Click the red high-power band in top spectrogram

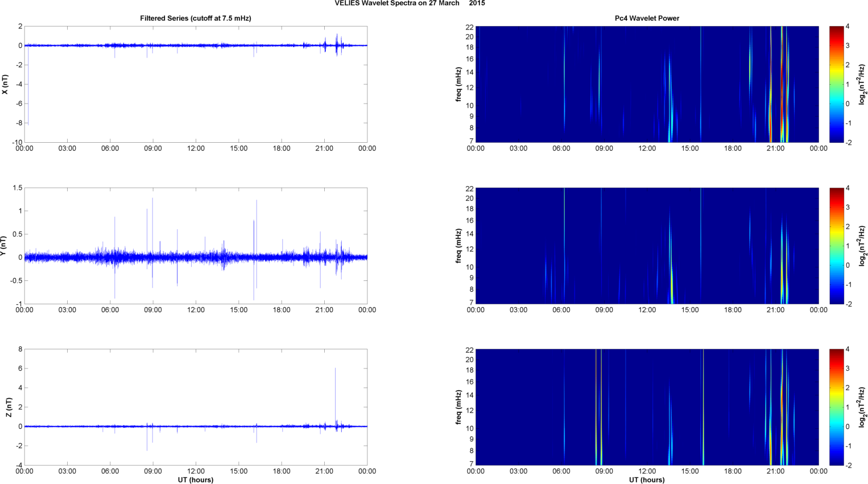point(782,85)
